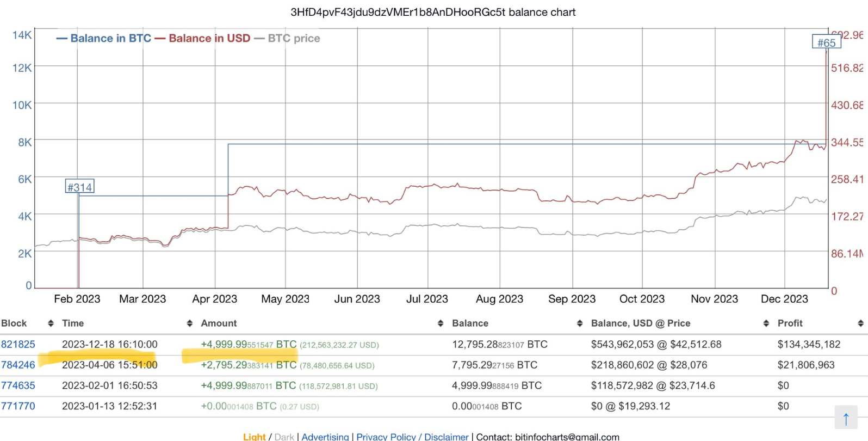The width and height of the screenshot is (868, 441).
Task: Select balance 7,795.2927156 BTC cell
Action: click(494, 365)
